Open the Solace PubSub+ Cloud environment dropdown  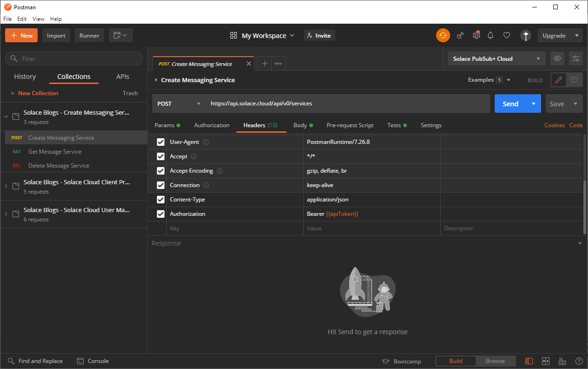497,58
